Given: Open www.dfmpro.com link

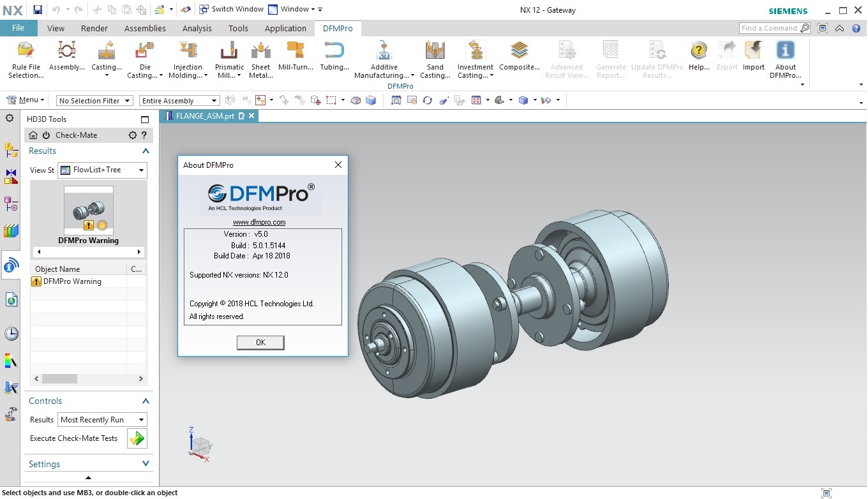Looking at the screenshot, I should (259, 222).
